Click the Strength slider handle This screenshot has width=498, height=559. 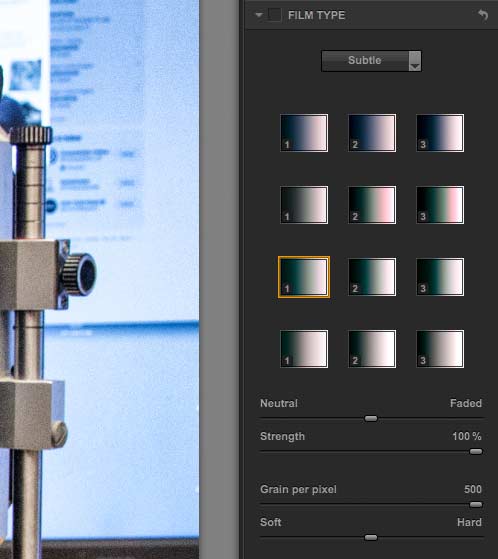point(476,452)
